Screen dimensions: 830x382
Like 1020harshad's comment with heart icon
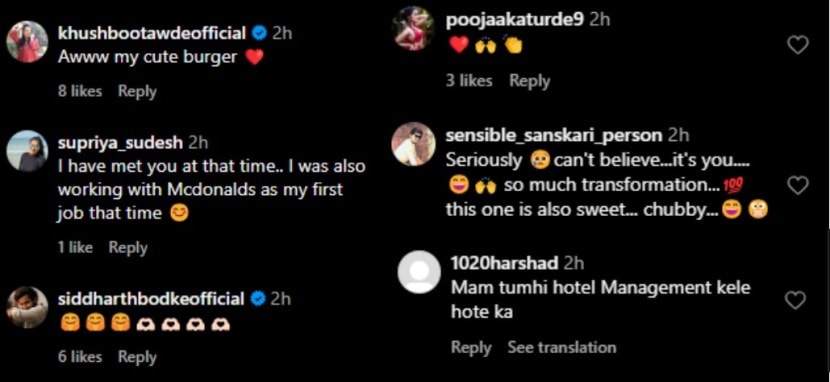795,300
